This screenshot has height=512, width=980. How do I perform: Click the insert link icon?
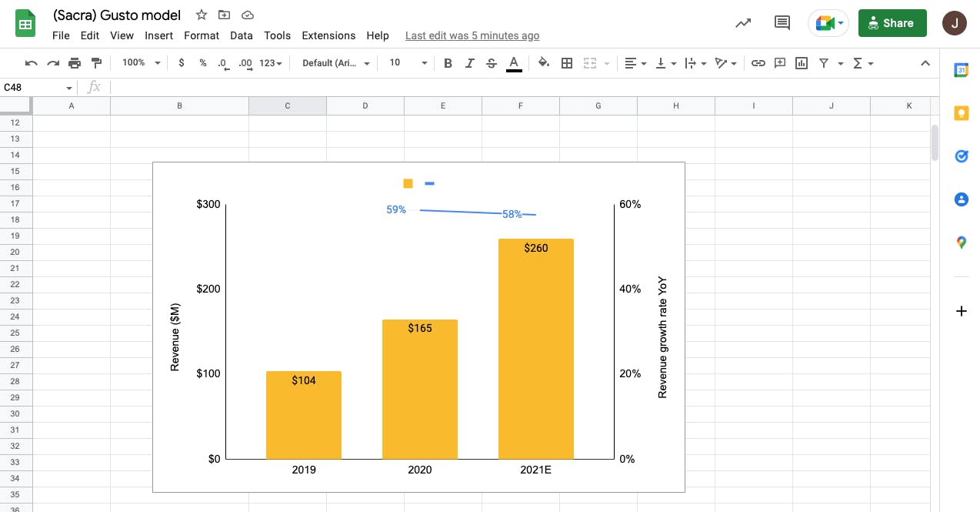758,63
